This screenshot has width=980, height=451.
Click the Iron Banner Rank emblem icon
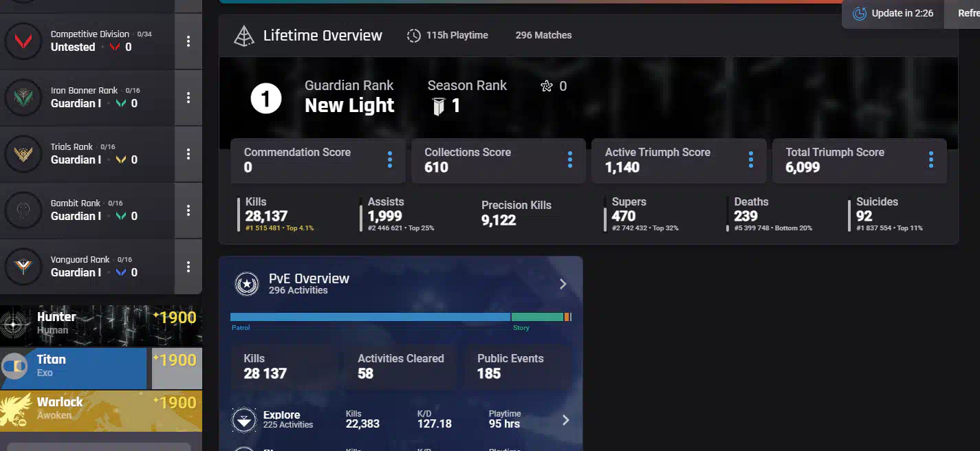click(23, 98)
